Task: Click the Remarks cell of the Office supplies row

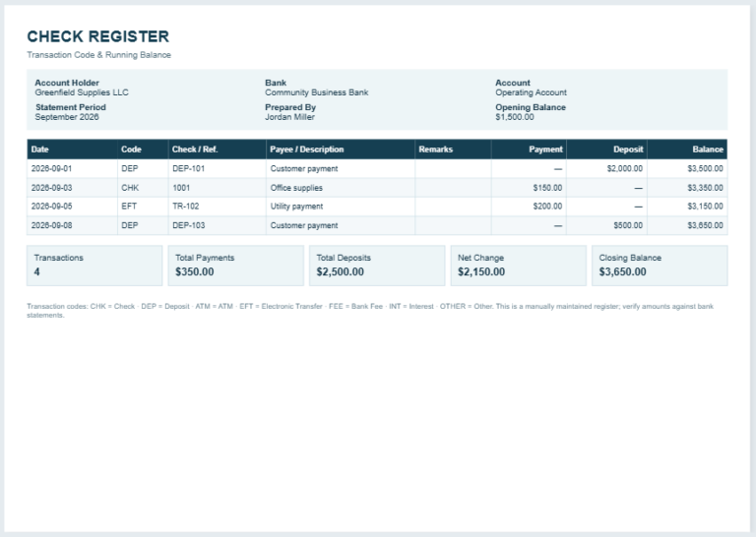Action: 453,188
